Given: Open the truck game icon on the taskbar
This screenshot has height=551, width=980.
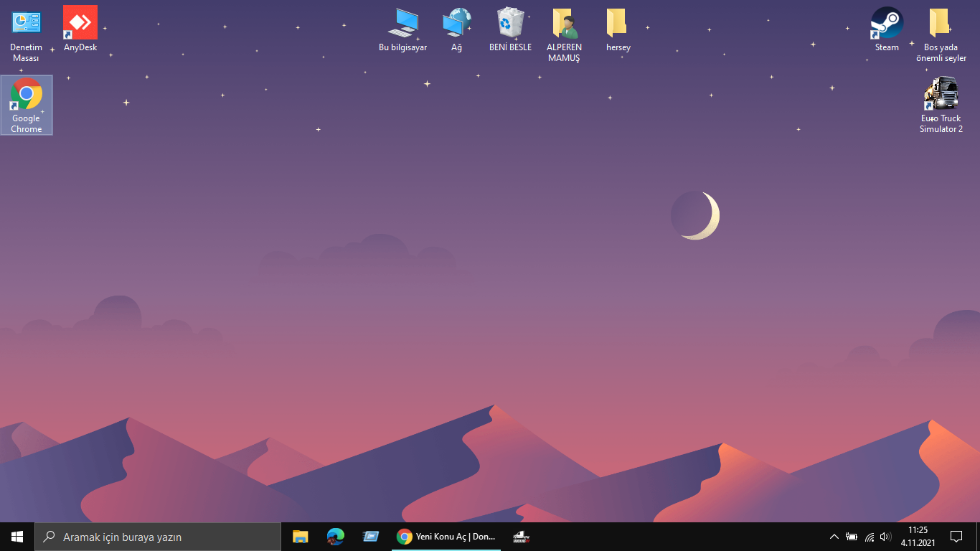Looking at the screenshot, I should (x=521, y=537).
